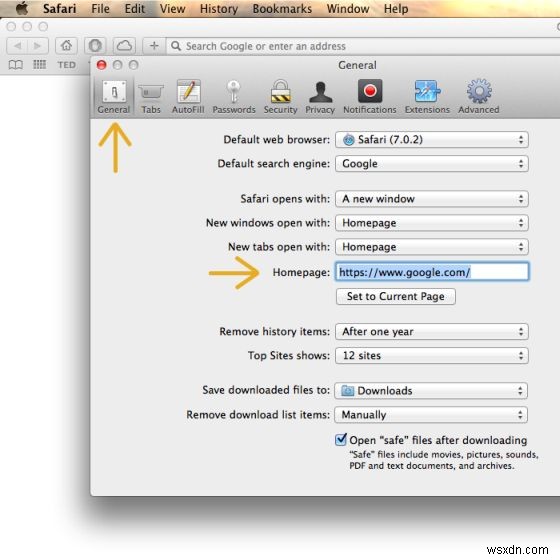560x560 pixels.
Task: Click the Safari address search field
Action: [x=364, y=46]
